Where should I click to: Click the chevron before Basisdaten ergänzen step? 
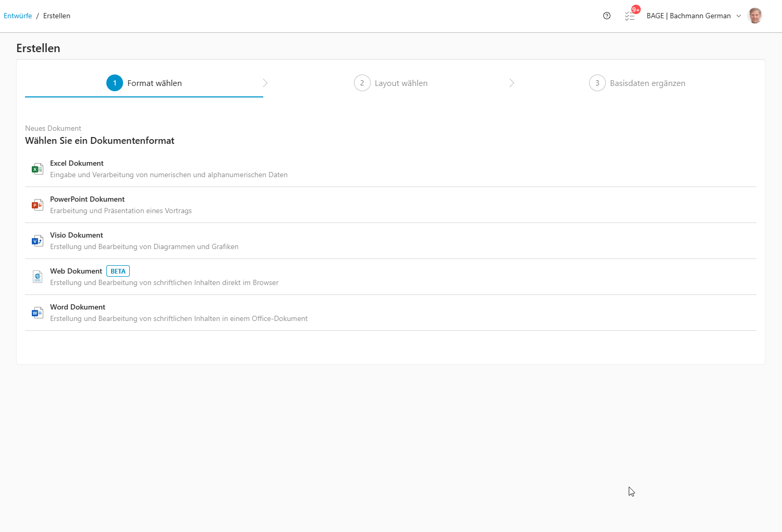tap(512, 83)
